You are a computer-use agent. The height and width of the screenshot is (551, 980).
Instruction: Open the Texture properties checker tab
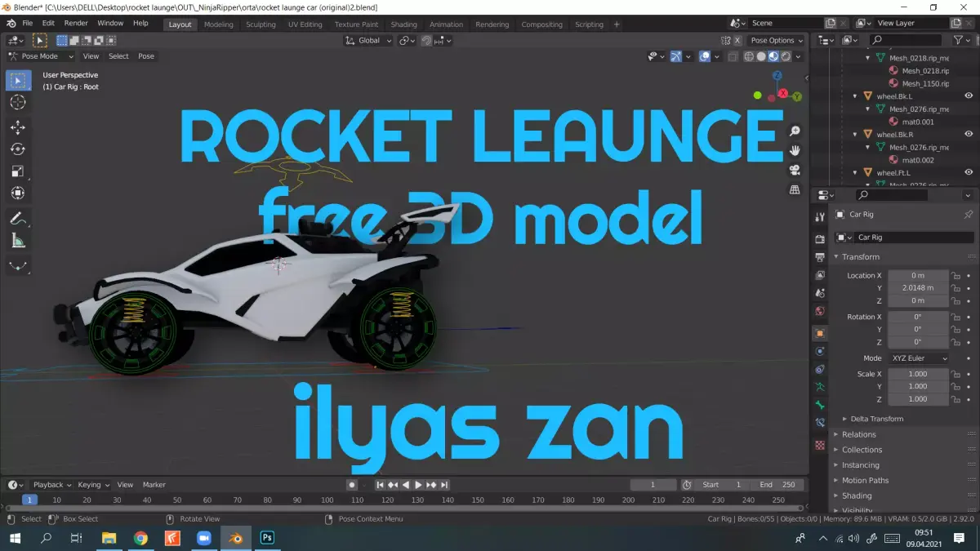coord(820,445)
